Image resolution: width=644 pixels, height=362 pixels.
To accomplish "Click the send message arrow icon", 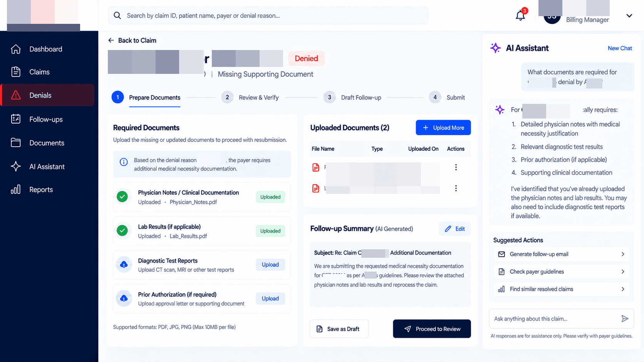I will coord(625,319).
